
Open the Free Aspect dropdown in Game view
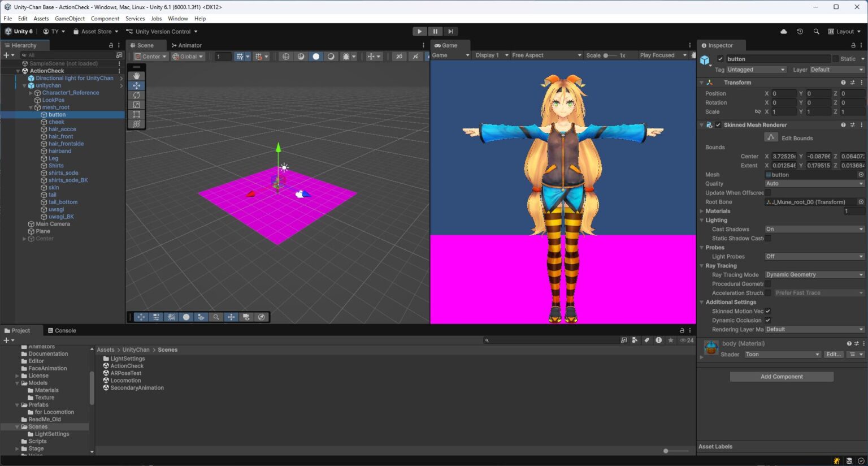coord(545,55)
